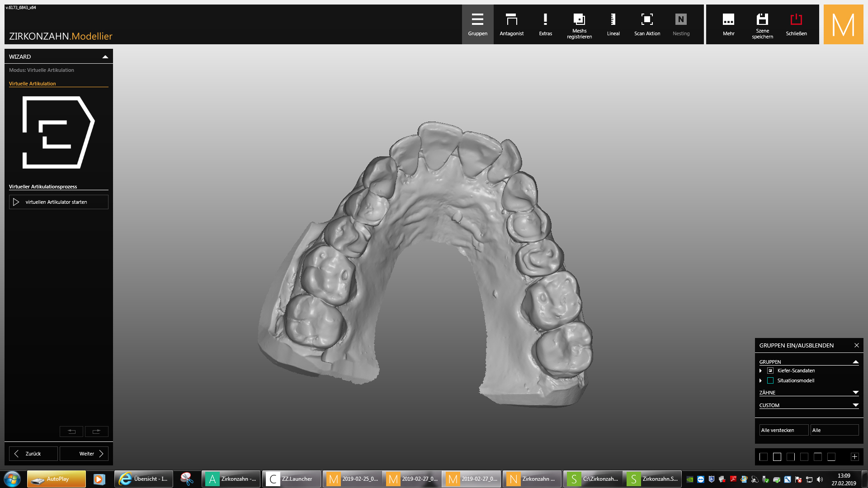This screenshot has width=868, height=488.
Task: Collapse the GRUPPEN section
Action: click(x=855, y=362)
